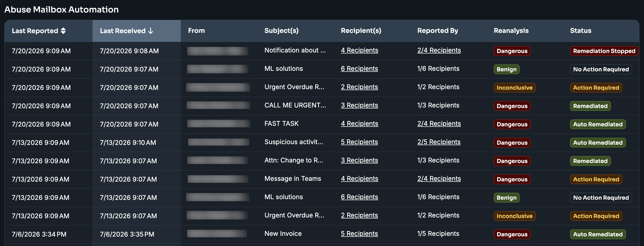Open 4 Recipients link for Notification about row

tap(359, 50)
